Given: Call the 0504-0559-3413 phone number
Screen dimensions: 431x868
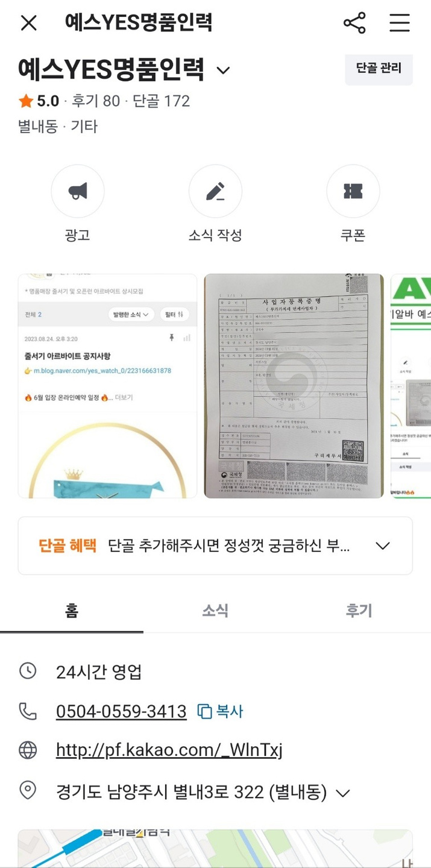Looking at the screenshot, I should tap(121, 712).
